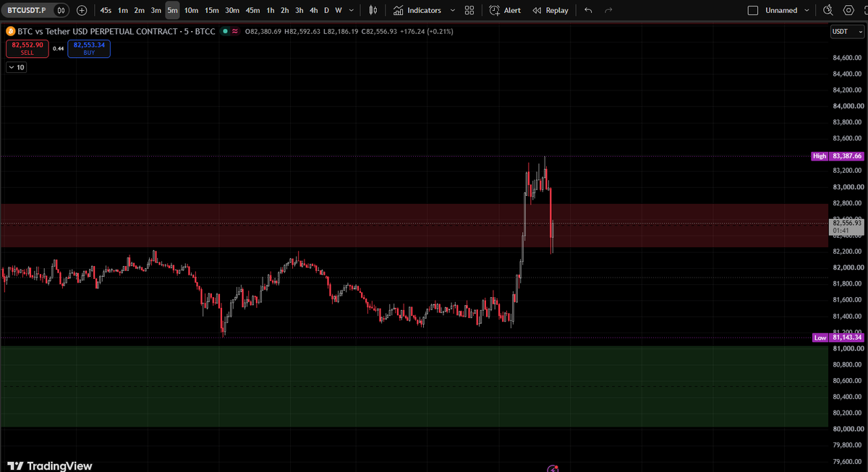Click the blue BUY price button
Viewport: 868px width, 472px height.
tap(89, 48)
